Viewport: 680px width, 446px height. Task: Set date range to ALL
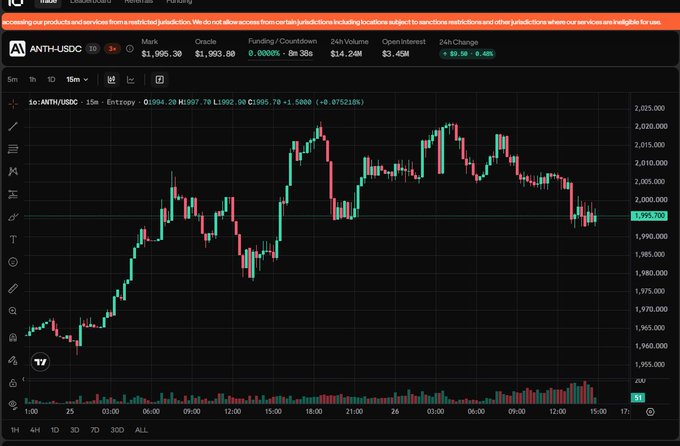(x=141, y=430)
